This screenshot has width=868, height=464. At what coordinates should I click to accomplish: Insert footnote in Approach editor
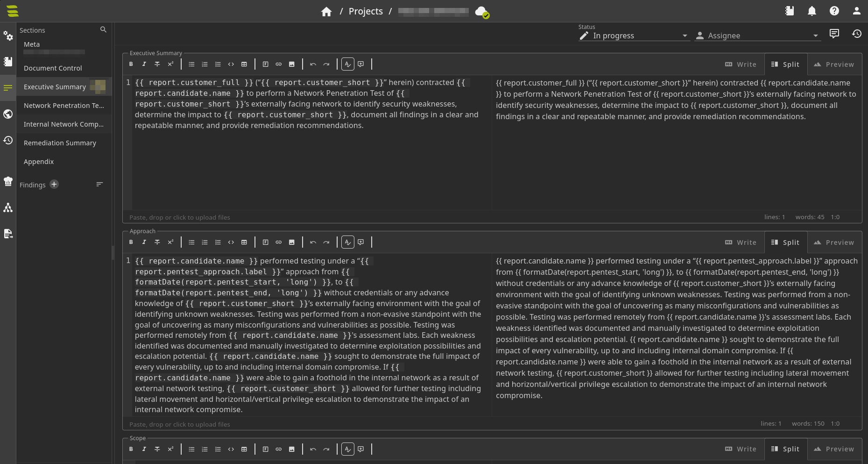coord(266,242)
